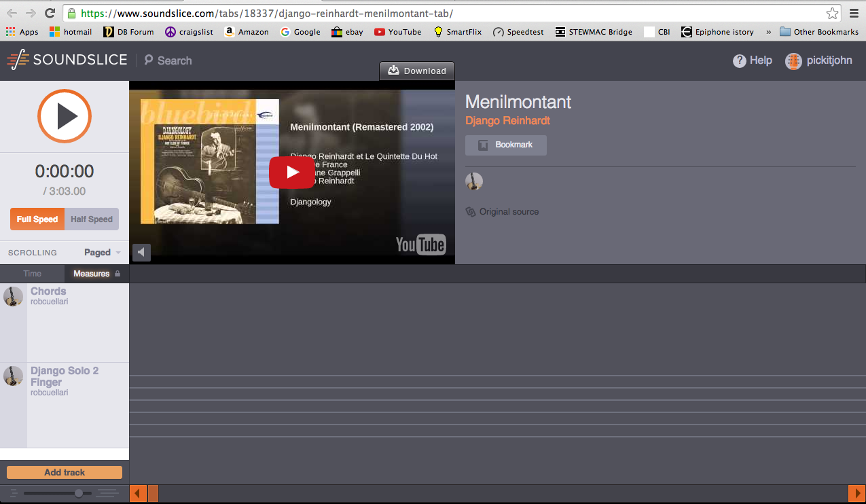Viewport: 866px width, 504px height.
Task: Switch playback to Full Speed
Action: [x=37, y=219]
